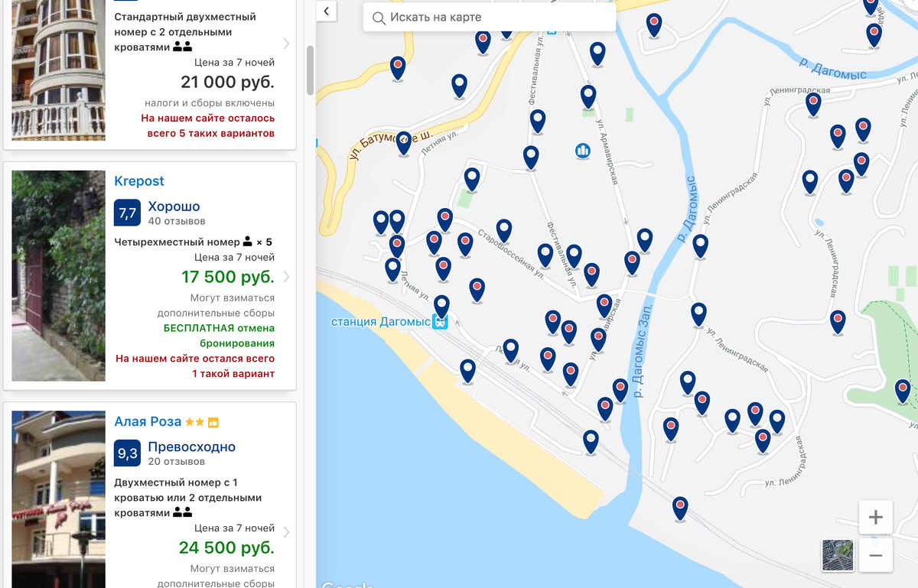Click the blue round buildings landmark icon
The image size is (918, 588).
coord(583,151)
